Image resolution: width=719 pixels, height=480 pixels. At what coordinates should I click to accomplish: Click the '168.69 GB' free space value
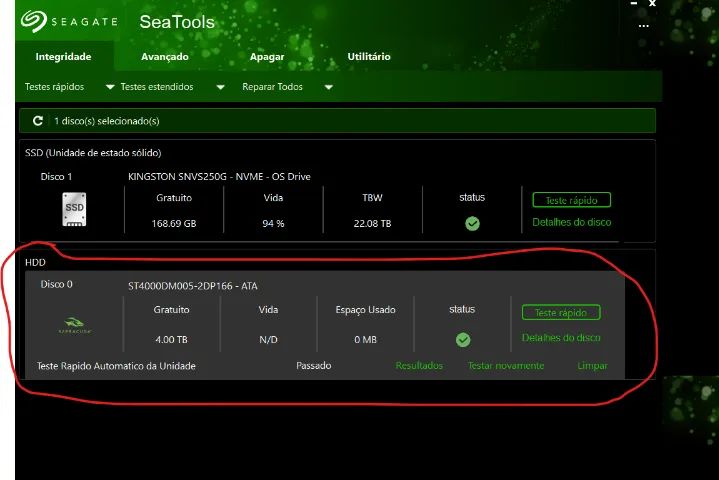(x=174, y=224)
